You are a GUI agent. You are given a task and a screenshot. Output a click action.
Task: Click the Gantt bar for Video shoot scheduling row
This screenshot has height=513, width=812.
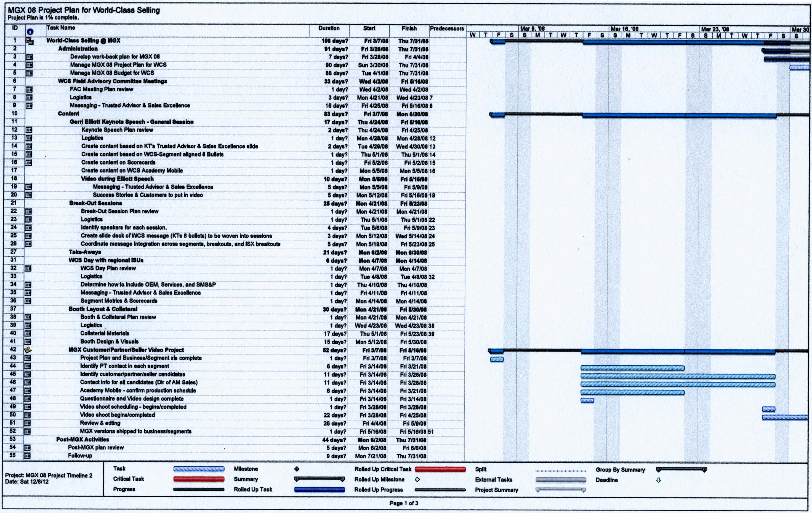(x=768, y=410)
